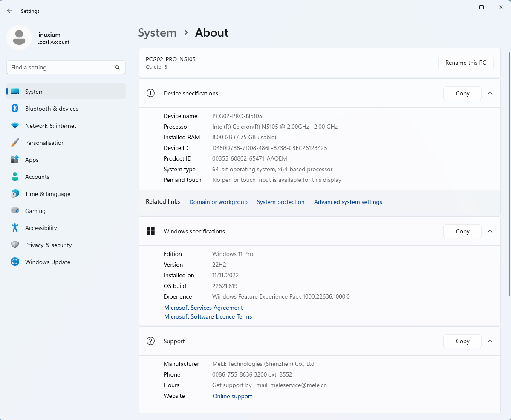
Task: Select Personalisation in the sidebar
Action: pyautogui.click(x=66, y=142)
